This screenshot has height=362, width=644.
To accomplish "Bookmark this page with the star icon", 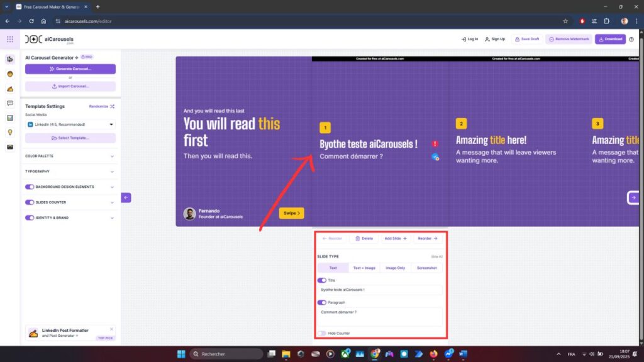I will [565, 21].
